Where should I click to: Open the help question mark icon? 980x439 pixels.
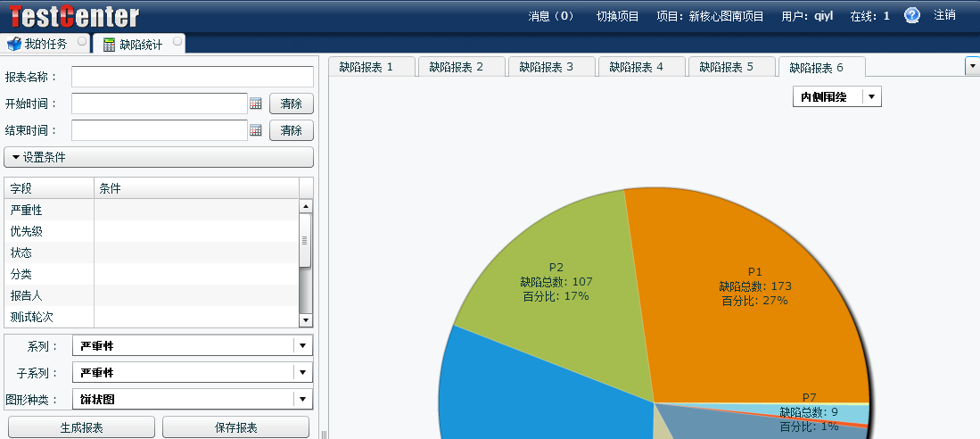(912, 16)
